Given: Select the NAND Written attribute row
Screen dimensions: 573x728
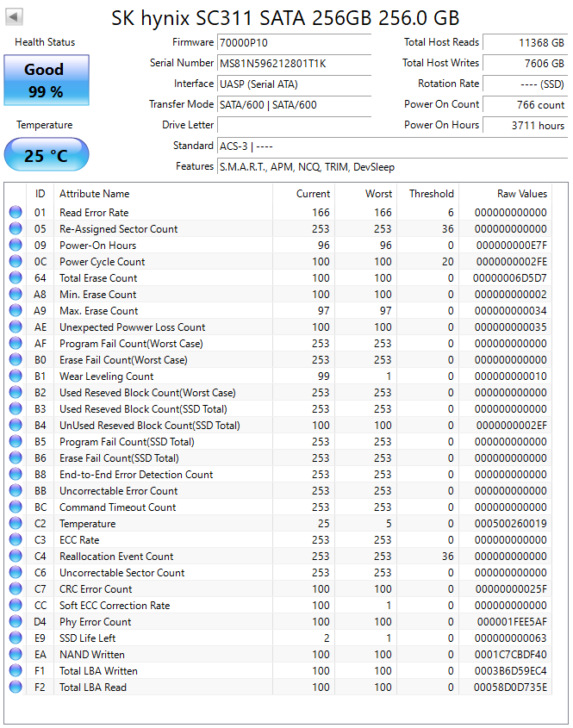Looking at the screenshot, I should coord(279,655).
